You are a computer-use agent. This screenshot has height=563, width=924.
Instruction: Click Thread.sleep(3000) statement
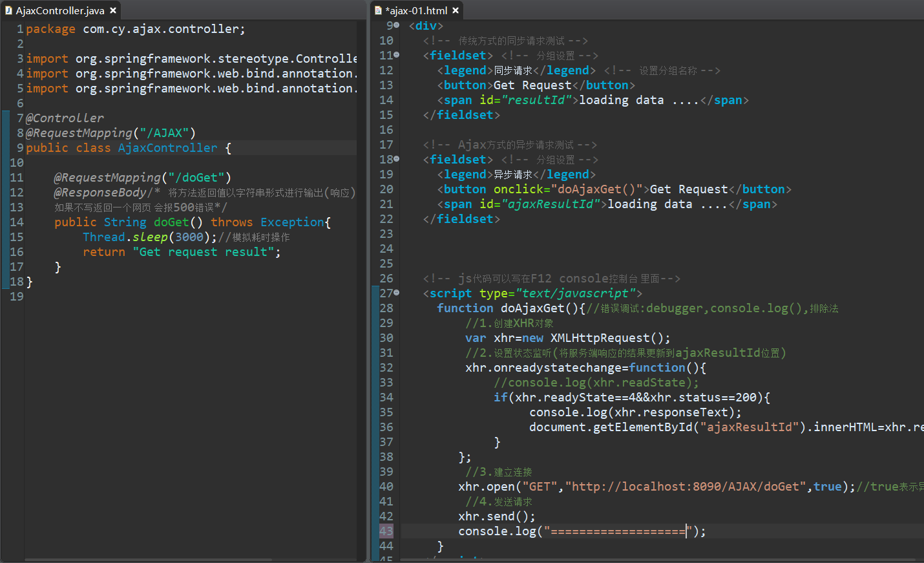[150, 237]
